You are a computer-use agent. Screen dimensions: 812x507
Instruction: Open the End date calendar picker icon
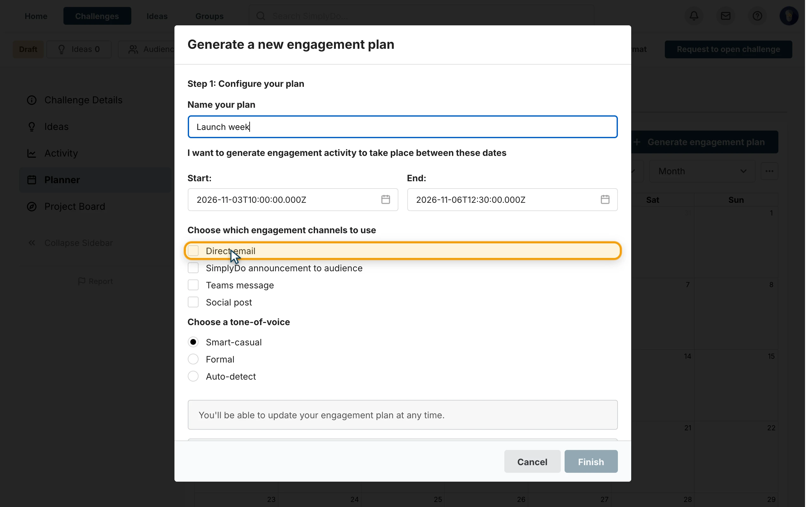tap(605, 200)
